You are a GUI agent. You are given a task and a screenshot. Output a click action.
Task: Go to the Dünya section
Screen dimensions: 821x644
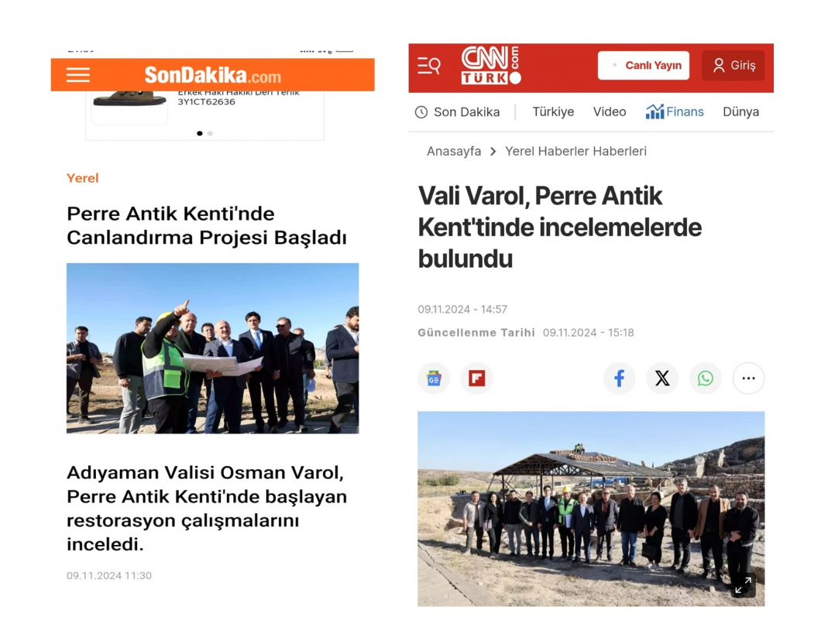[740, 112]
